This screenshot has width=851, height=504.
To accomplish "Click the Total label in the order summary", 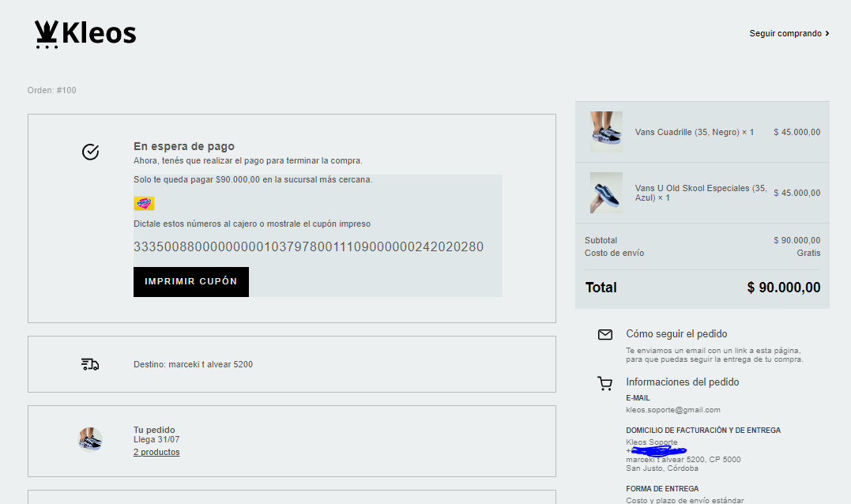I will 601,288.
